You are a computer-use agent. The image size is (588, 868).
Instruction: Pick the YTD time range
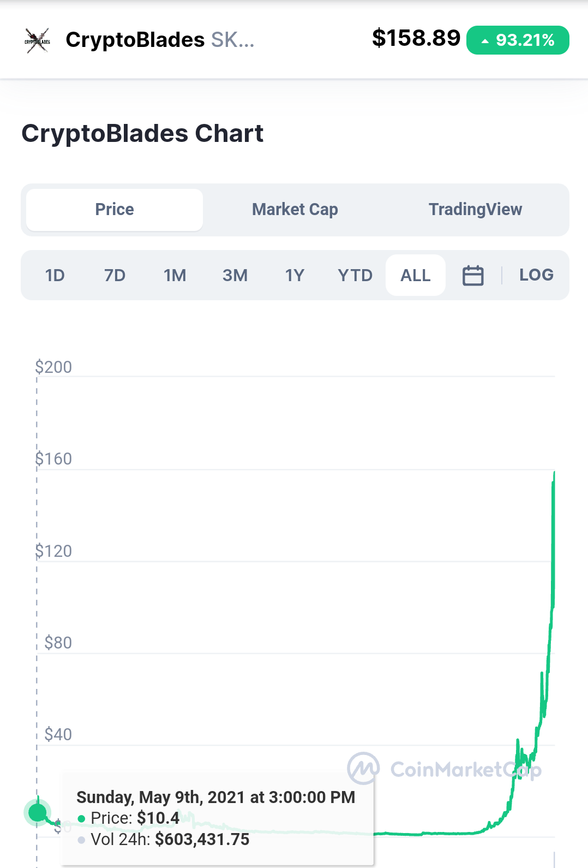(355, 275)
